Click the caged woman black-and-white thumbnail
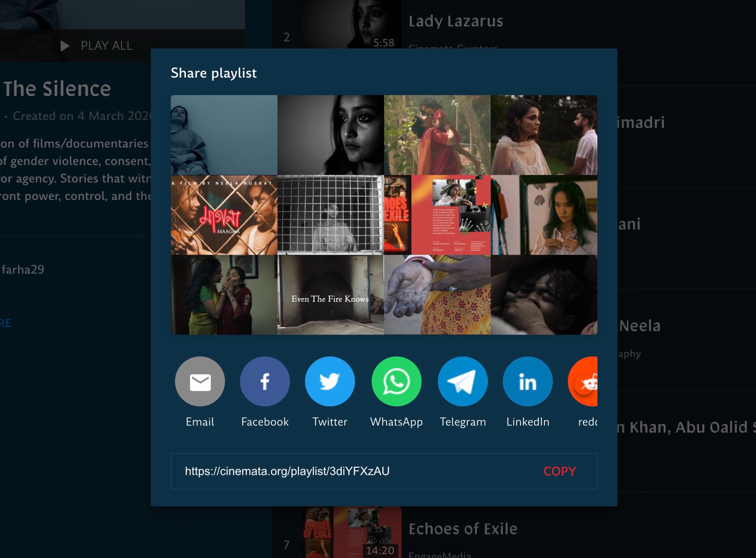Screen dimensions: 756x558 pos(330,215)
